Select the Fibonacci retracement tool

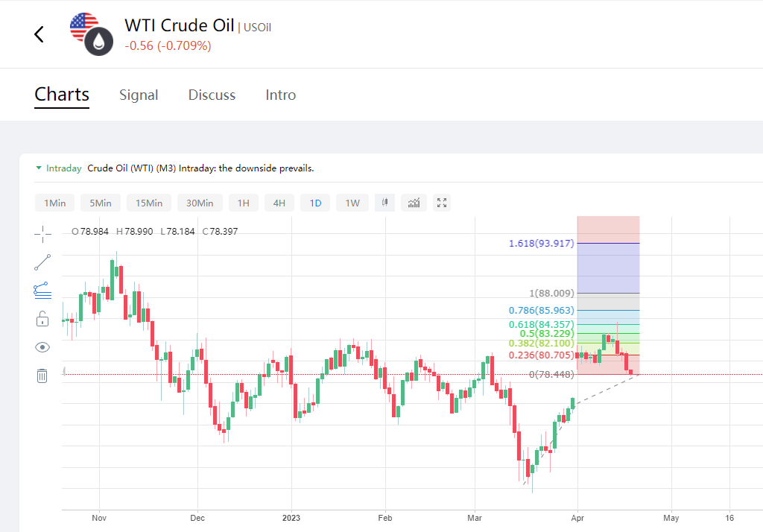pos(42,291)
